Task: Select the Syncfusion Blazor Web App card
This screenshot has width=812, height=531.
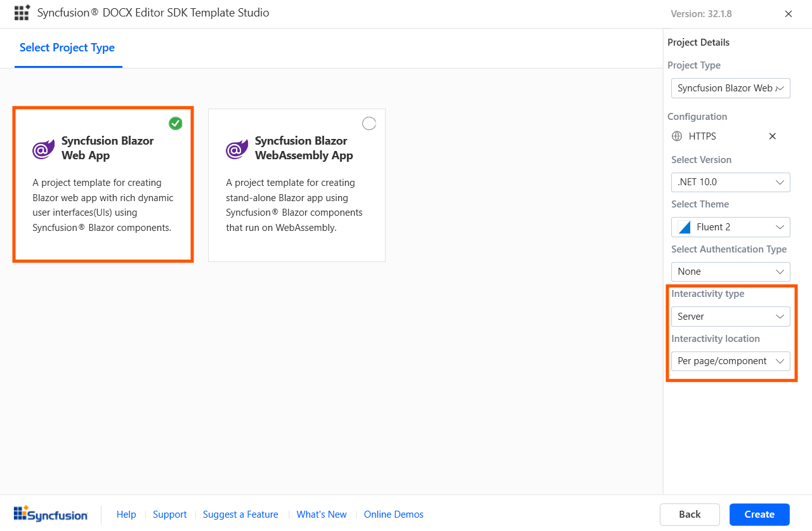Action: [x=103, y=184]
